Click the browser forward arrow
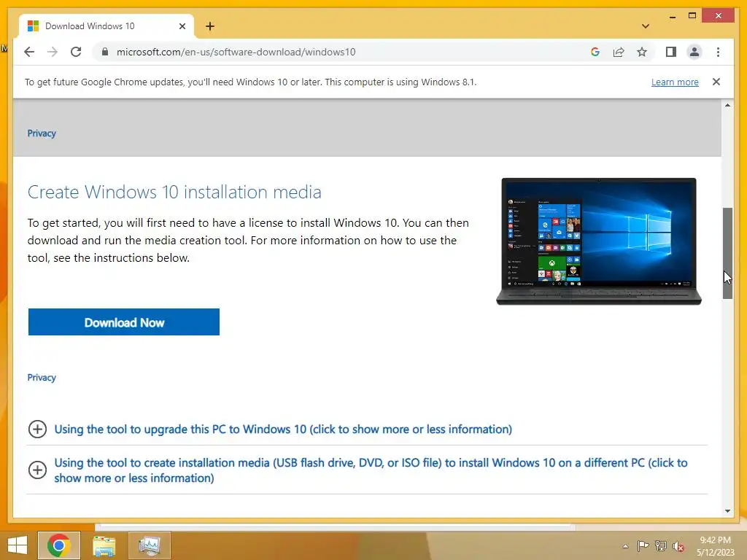This screenshot has width=747, height=560. tap(53, 52)
